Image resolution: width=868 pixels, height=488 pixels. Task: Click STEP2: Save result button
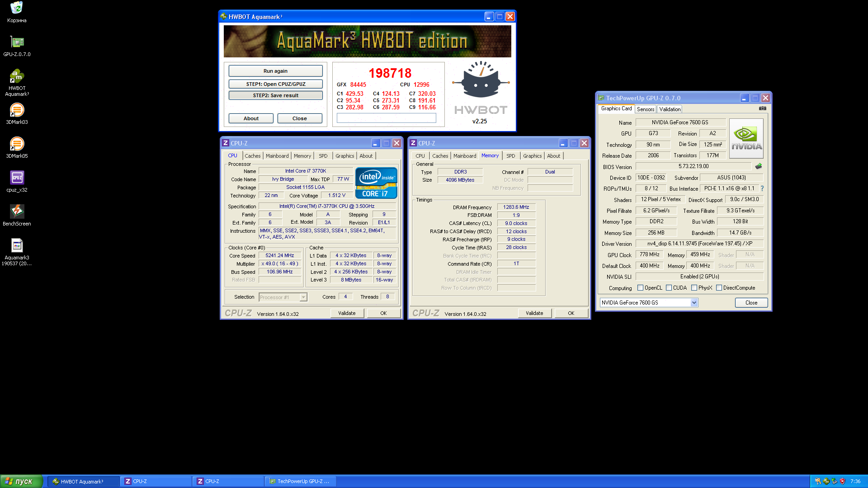(x=276, y=95)
